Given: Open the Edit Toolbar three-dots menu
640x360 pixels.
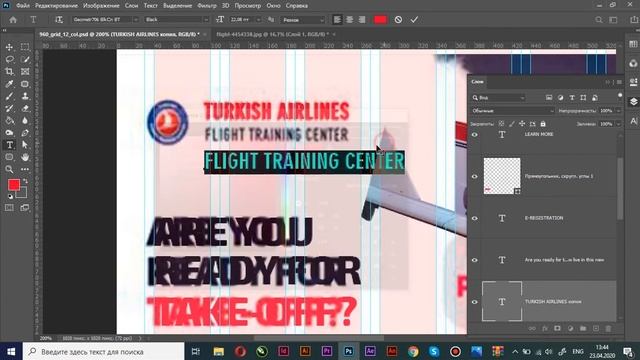Looking at the screenshot, I should coord(25,169).
